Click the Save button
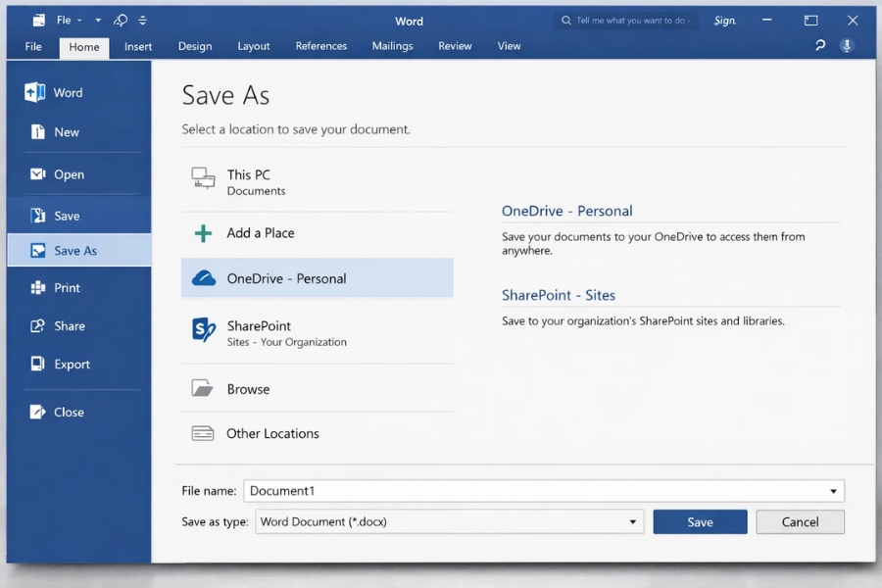882x588 pixels. pyautogui.click(x=700, y=521)
